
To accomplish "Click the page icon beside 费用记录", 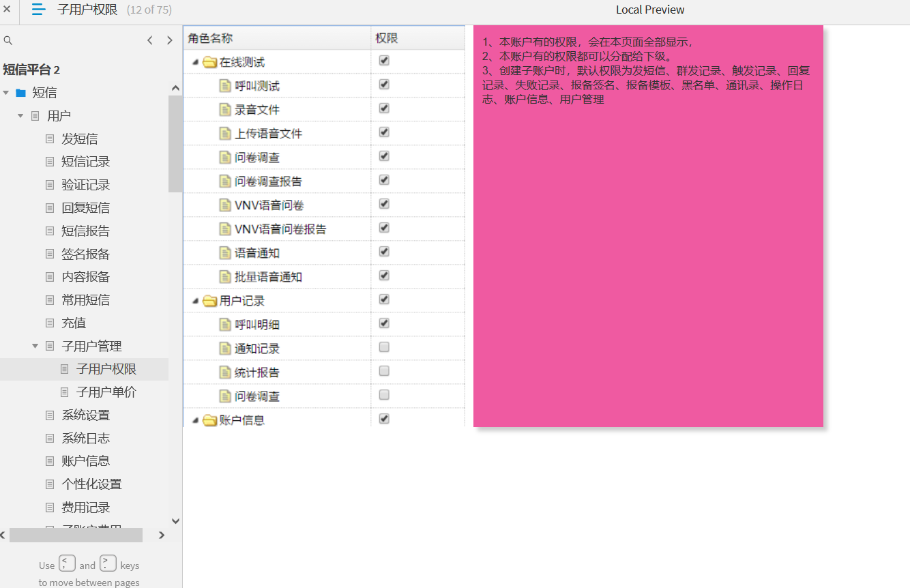I will (50, 508).
